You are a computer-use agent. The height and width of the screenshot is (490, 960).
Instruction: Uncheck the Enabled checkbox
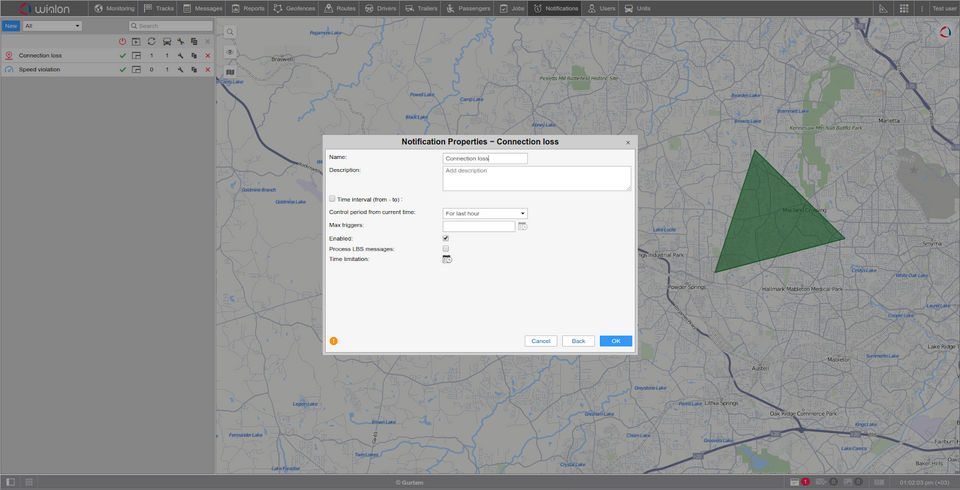(446, 238)
